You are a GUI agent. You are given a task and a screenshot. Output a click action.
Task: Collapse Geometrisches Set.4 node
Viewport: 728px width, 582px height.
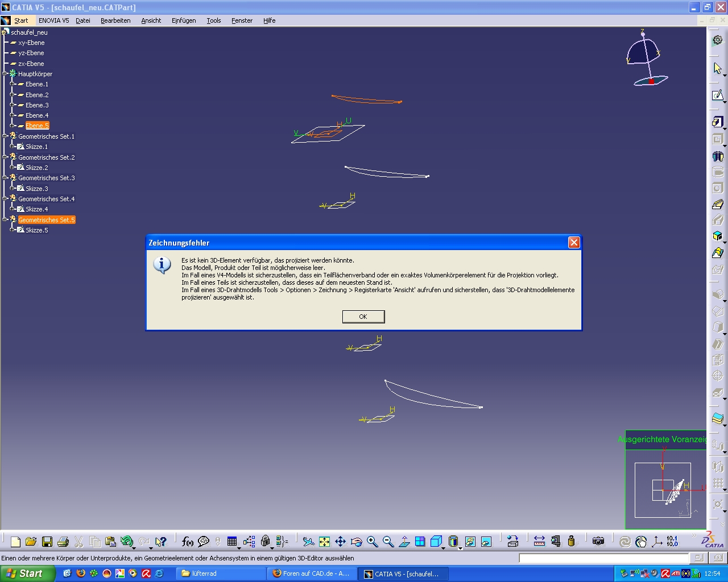[5, 198]
